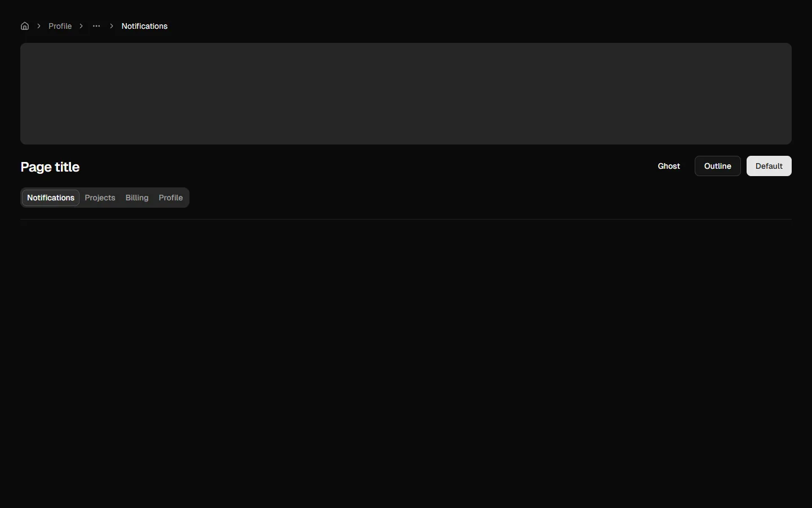
Task: Expand the collapsed breadcrumb ellipsis
Action: (x=96, y=26)
